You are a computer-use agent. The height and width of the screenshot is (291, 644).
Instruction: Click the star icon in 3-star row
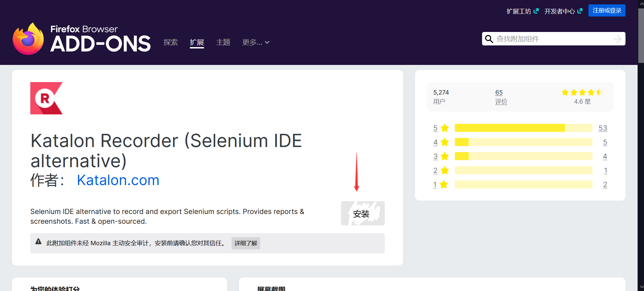(445, 156)
